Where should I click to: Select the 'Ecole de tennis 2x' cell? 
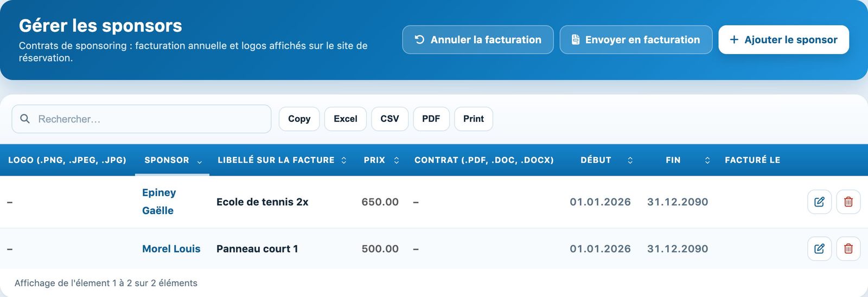click(263, 202)
